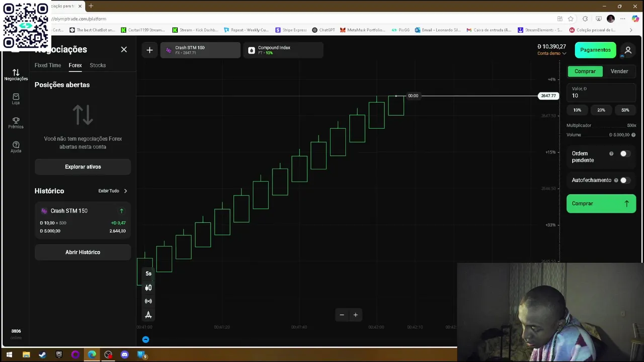644x362 pixels.
Task: Click the Pagamentos button
Action: [x=595, y=50]
